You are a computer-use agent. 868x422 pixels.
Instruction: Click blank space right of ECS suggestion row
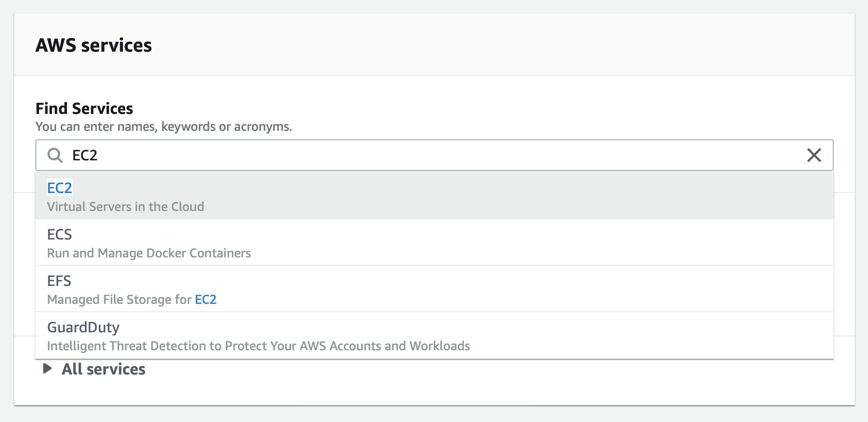[527, 243]
